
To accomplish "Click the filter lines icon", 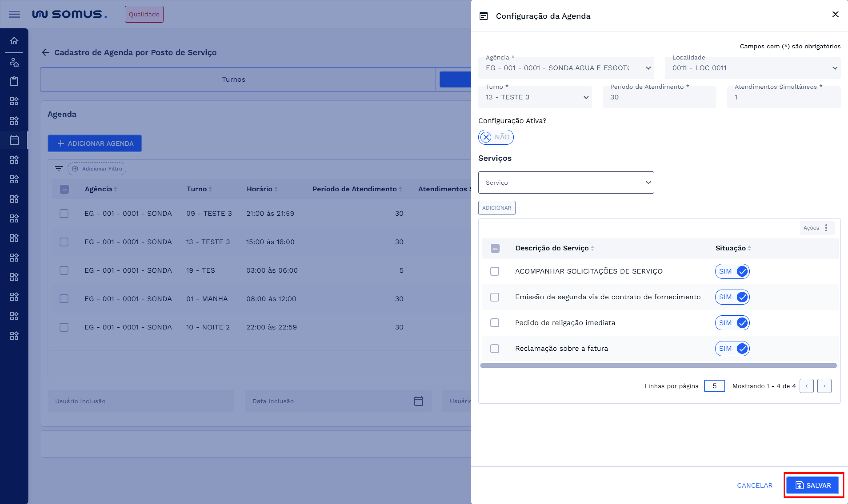I will coord(58,169).
